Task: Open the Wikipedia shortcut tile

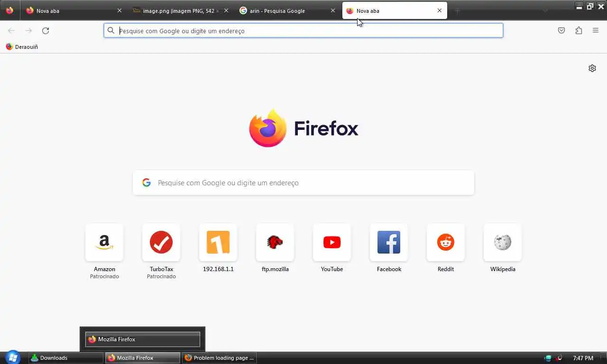Action: pos(503,243)
